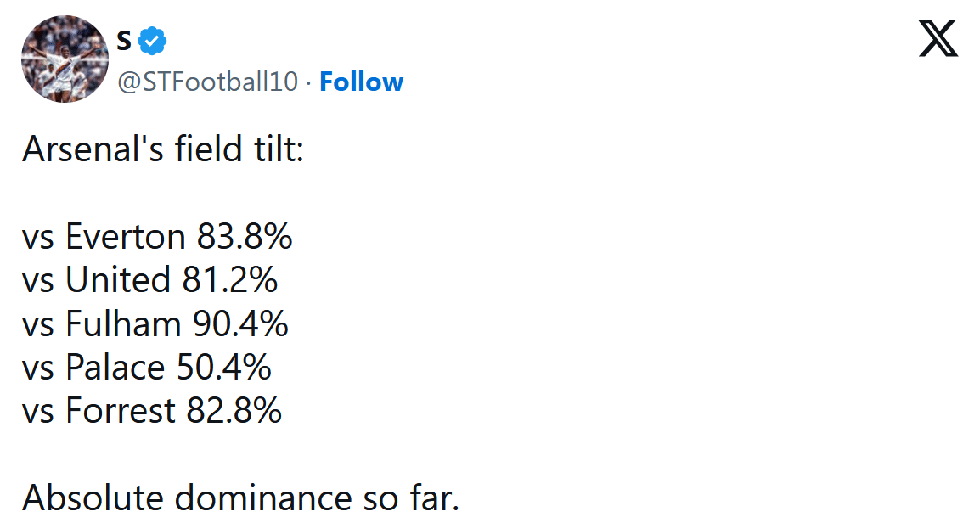Click the word "Fulham" in the tweet
This screenshot has height=523, width=980.
(x=123, y=324)
